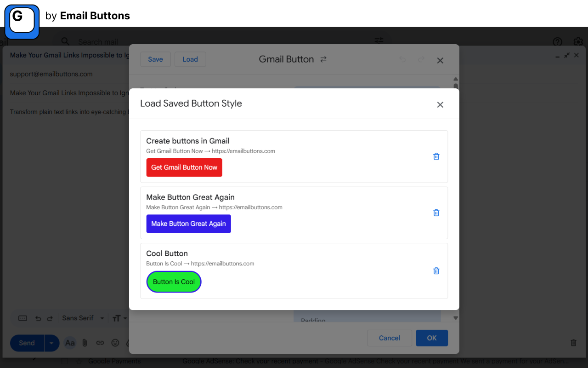Open Gmail settings gear
The image size is (588, 368).
pyautogui.click(x=577, y=42)
